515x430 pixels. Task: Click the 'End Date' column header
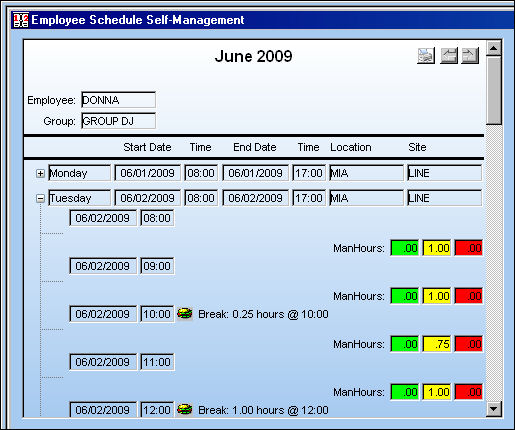point(255,147)
